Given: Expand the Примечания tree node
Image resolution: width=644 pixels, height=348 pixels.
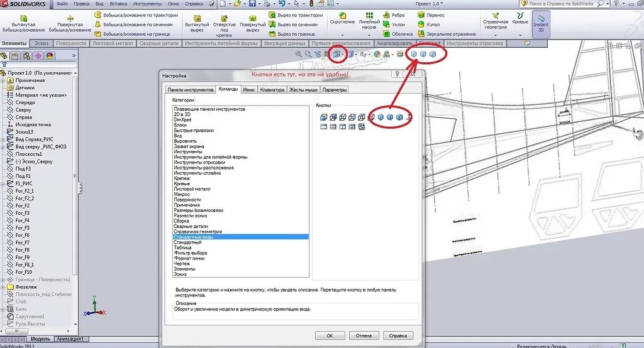Looking at the screenshot, I should (3, 80).
